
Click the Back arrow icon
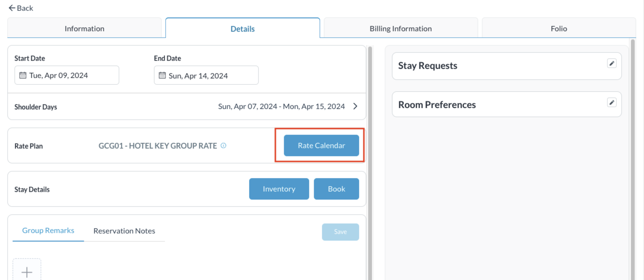pyautogui.click(x=12, y=8)
